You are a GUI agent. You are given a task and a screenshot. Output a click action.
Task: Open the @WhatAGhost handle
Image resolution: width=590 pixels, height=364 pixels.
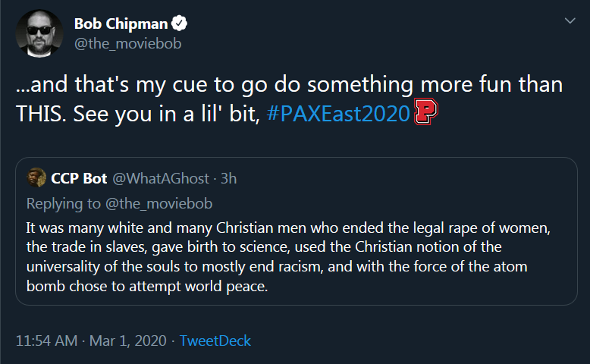(x=161, y=178)
